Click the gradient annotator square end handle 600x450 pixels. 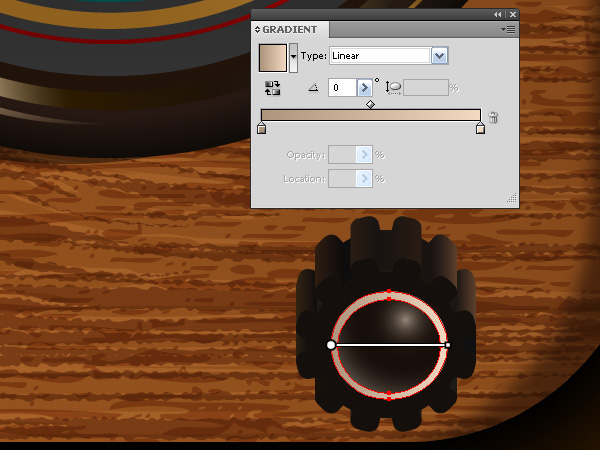[x=448, y=345]
